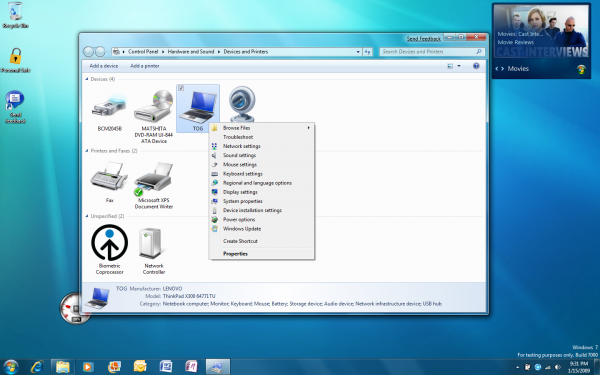Screen dimensions: 600x375
Task: Open Microsoft Word from taskbar
Action: coord(166,367)
